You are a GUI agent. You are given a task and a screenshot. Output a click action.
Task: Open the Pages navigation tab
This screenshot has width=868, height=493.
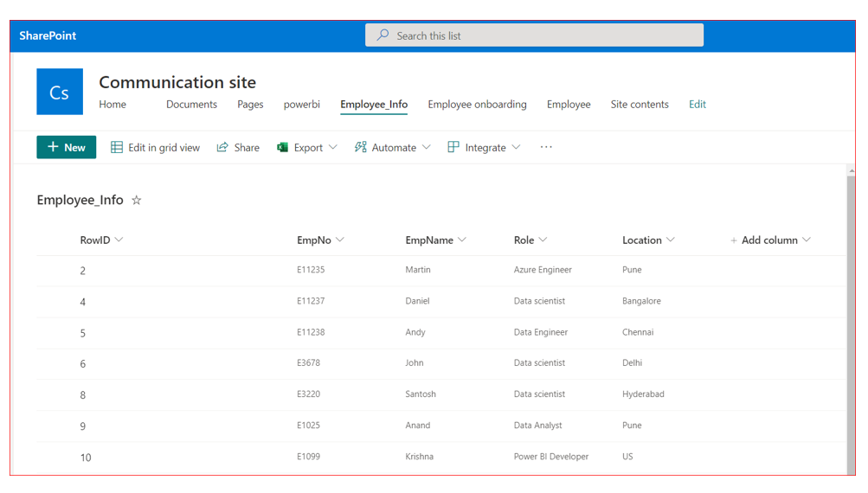(x=250, y=104)
